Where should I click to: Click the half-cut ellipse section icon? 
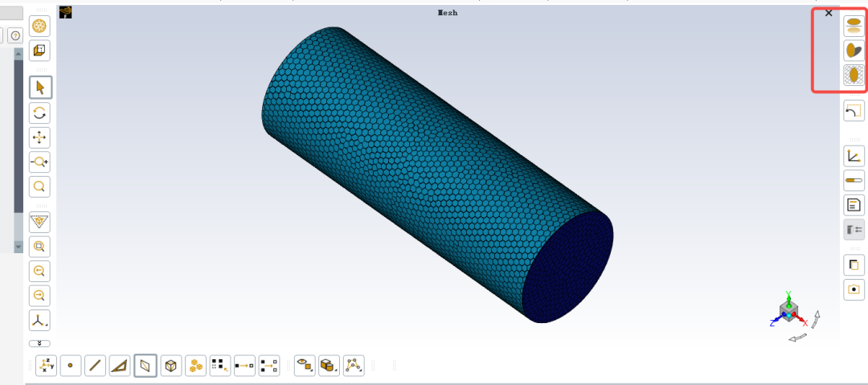tap(854, 51)
